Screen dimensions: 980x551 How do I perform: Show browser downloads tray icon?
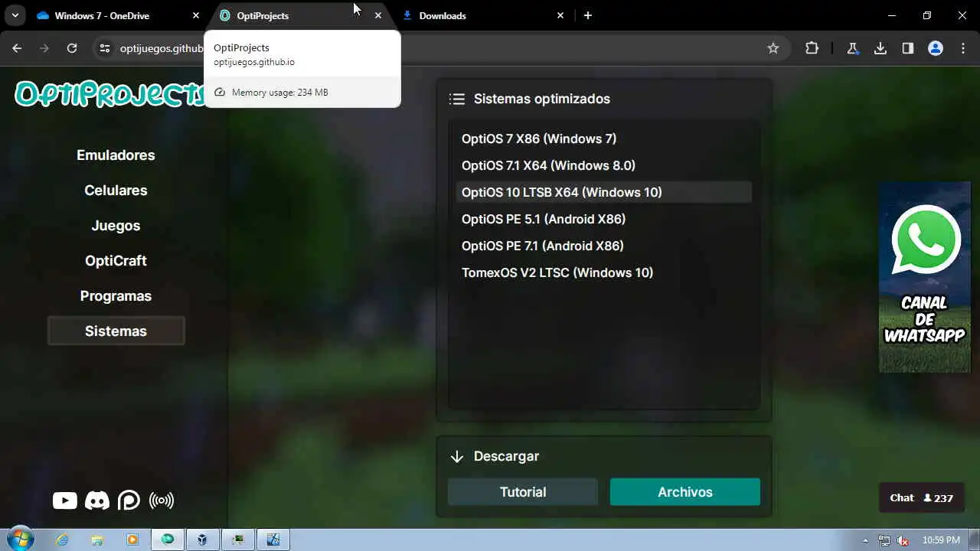point(880,48)
